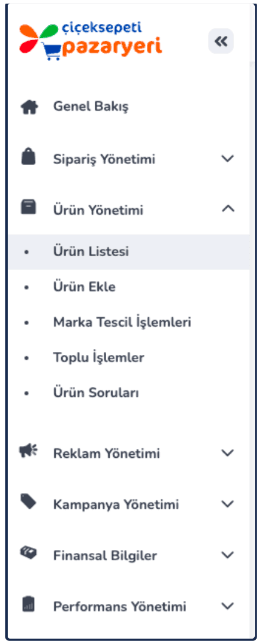Click the home icon beside Genel Bakış
This screenshot has height=644, width=259.
pyautogui.click(x=29, y=107)
